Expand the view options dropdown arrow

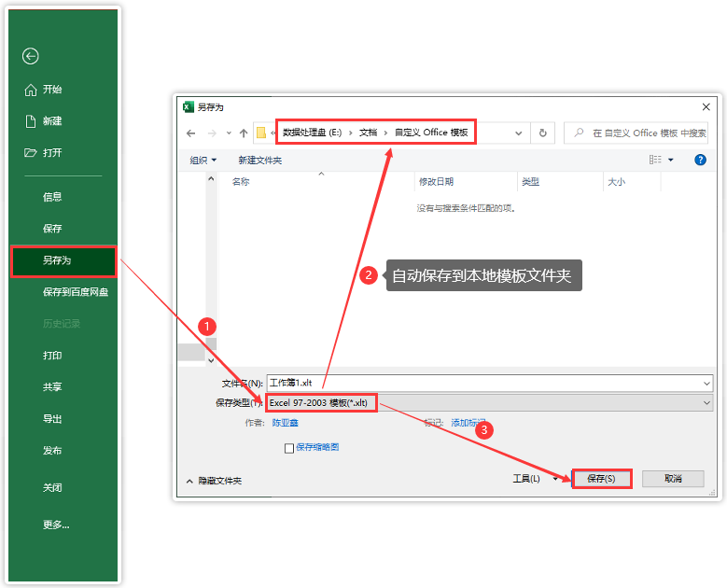click(x=670, y=160)
